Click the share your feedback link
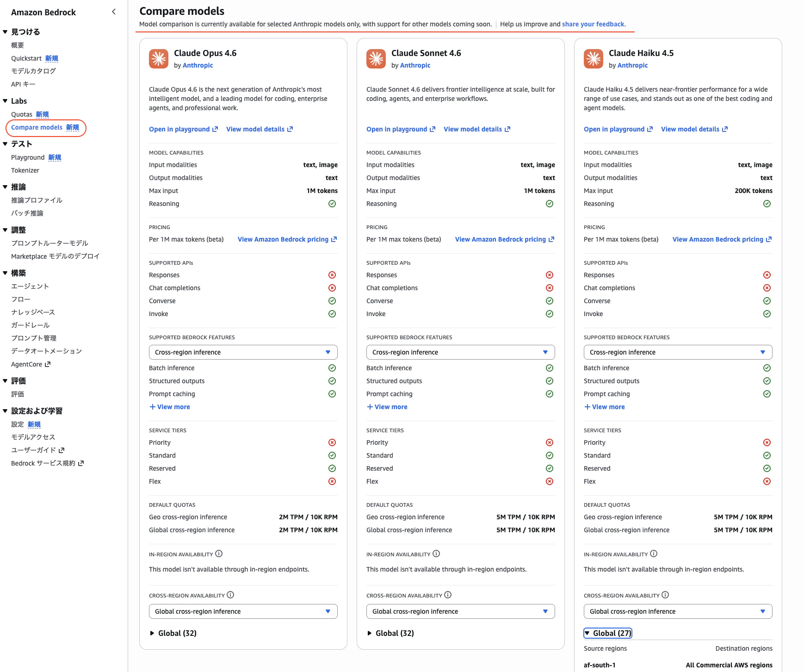The width and height of the screenshot is (804, 672). click(593, 24)
